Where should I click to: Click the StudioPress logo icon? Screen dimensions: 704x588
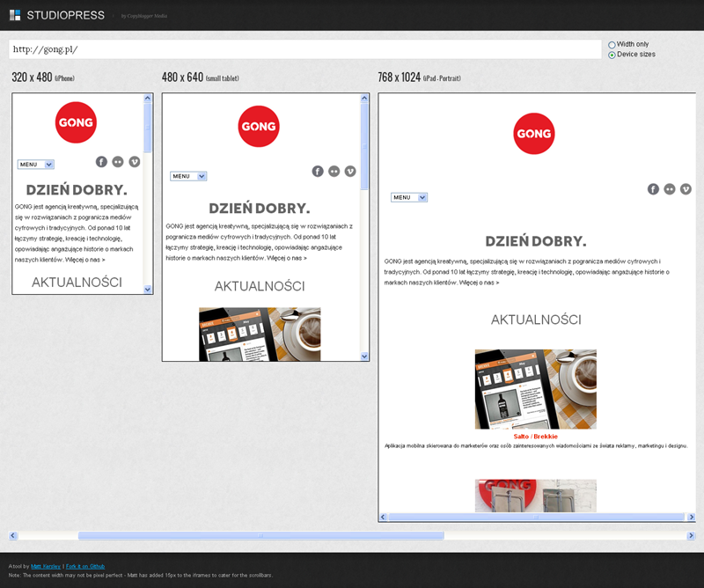(x=15, y=15)
